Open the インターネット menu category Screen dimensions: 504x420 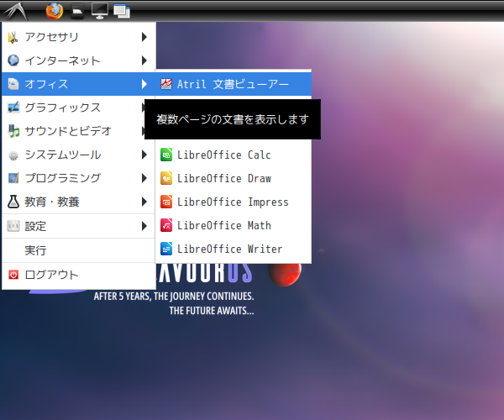tap(79, 60)
